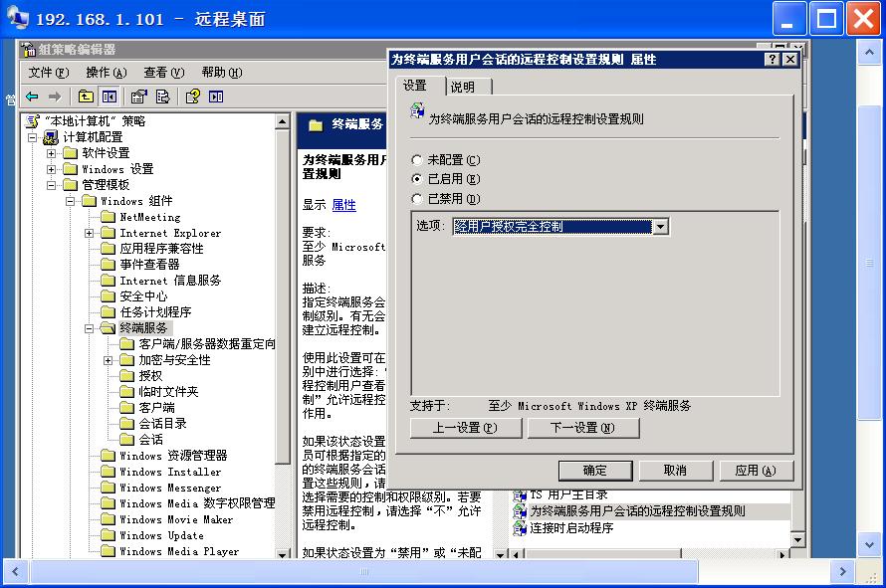
Task: Collapse the 管理模板 tree node
Action: 52,185
